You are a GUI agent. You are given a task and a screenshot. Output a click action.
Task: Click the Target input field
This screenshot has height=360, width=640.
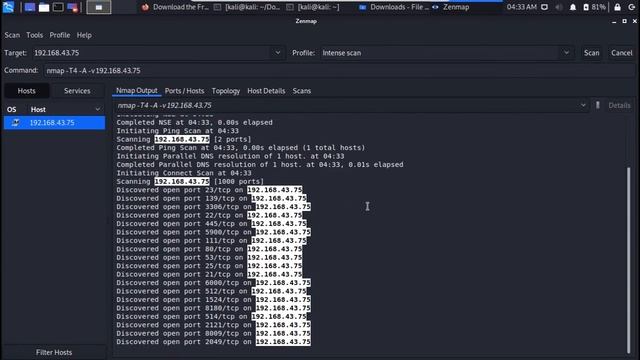tap(152, 53)
